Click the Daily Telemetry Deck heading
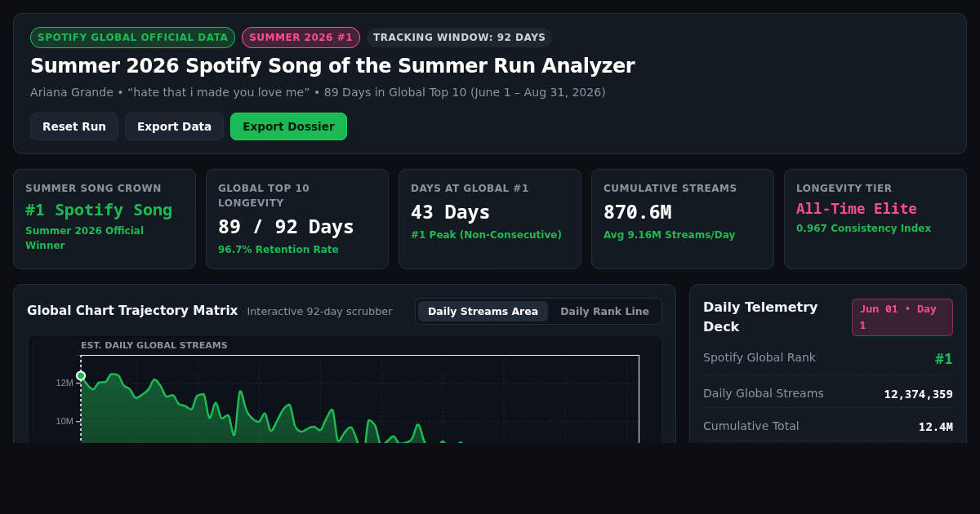 coord(760,317)
